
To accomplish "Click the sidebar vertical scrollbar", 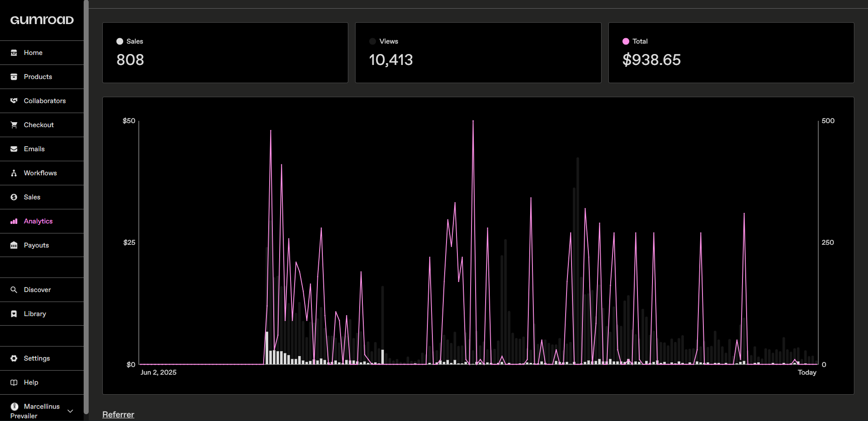I will click(x=86, y=207).
